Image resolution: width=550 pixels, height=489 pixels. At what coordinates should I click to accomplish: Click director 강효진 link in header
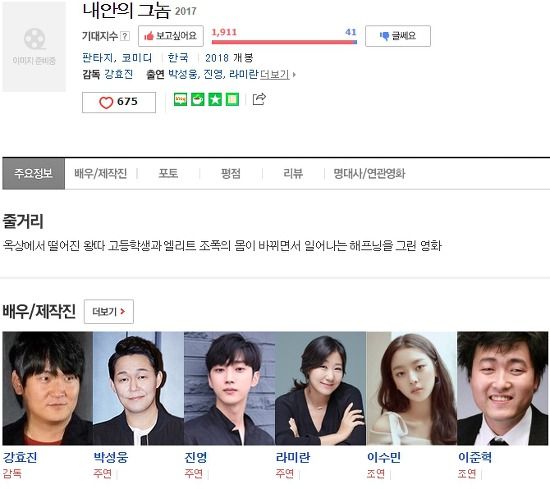(x=119, y=74)
